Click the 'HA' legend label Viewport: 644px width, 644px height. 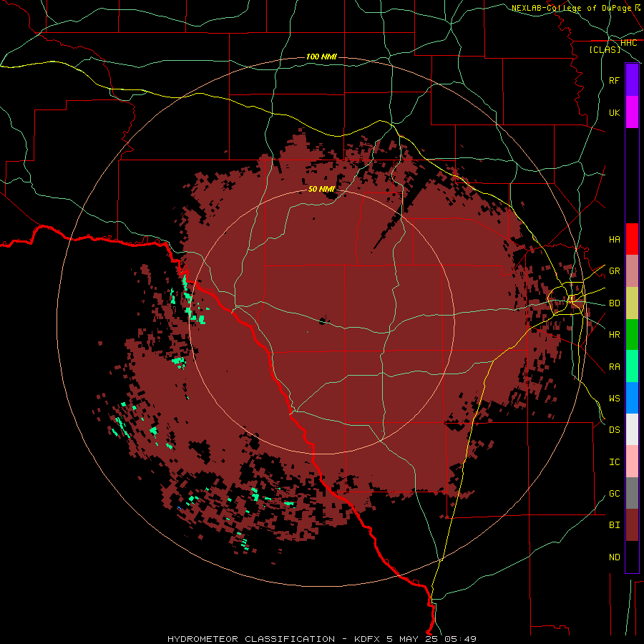(614, 240)
